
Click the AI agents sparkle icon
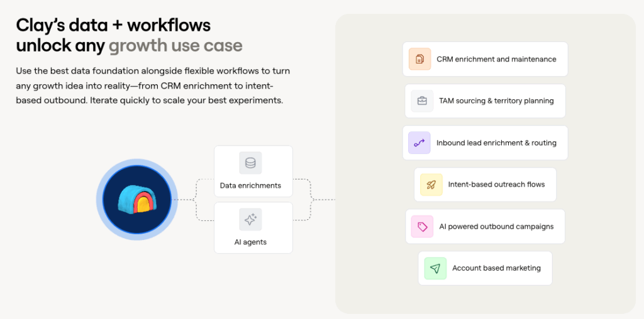250,220
